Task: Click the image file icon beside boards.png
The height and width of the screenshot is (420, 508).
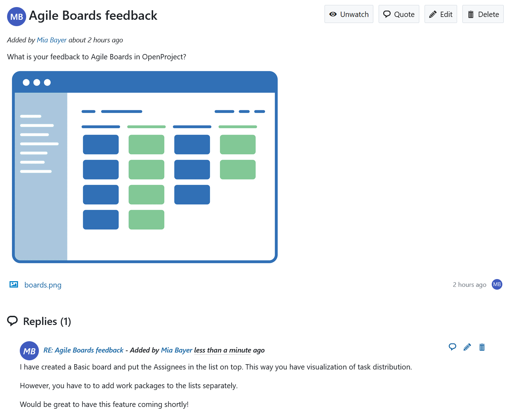Action: (14, 284)
